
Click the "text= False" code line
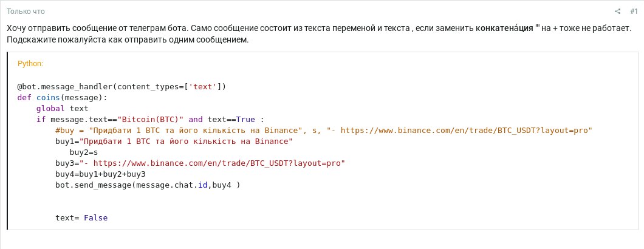82,218
